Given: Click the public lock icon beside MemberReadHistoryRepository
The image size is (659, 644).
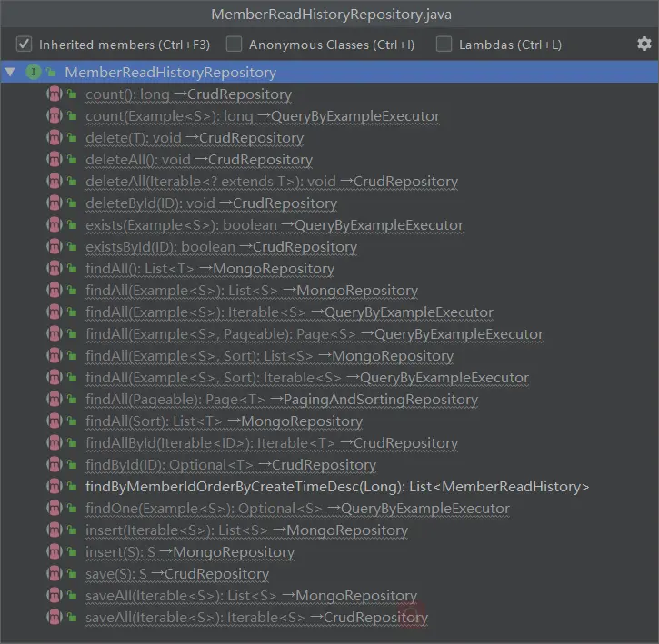Looking at the screenshot, I should tap(51, 73).
